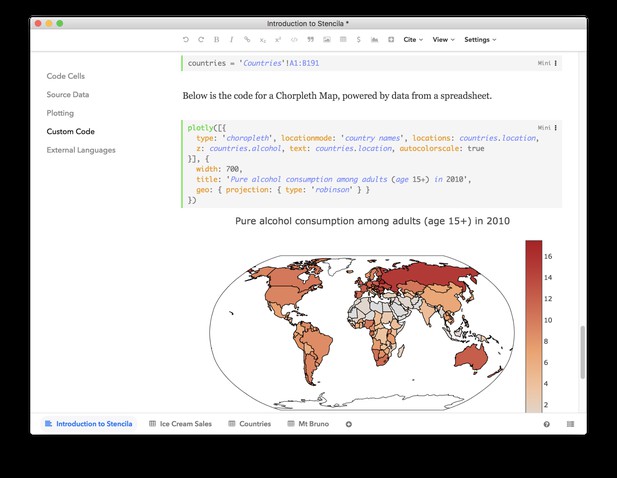
Task: Apply inline code formatting
Action: pos(294,40)
